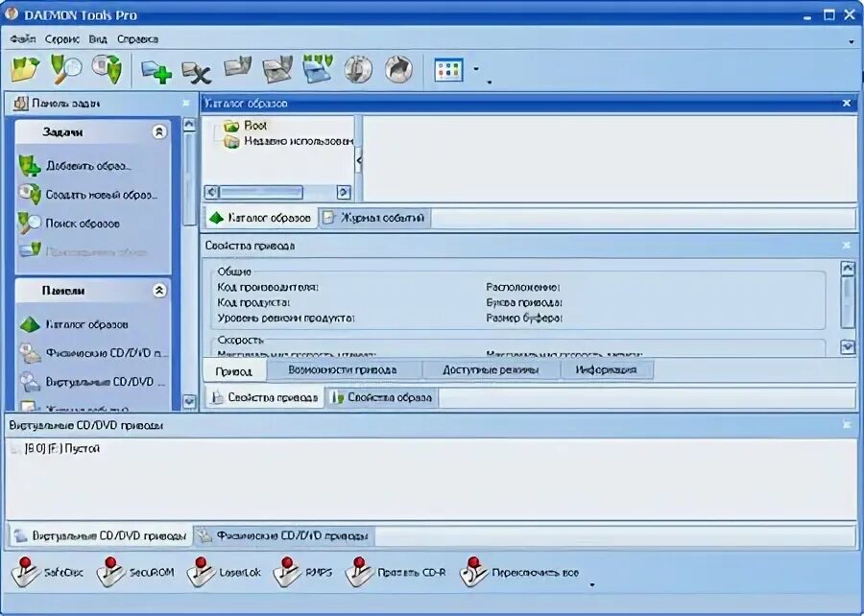
Task: Click the catalog tree pane collapse arrow
Action: click(359, 160)
